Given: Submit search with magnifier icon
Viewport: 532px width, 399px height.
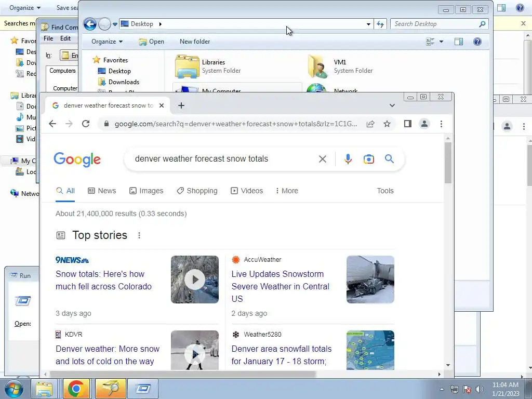Looking at the screenshot, I should click(389, 159).
